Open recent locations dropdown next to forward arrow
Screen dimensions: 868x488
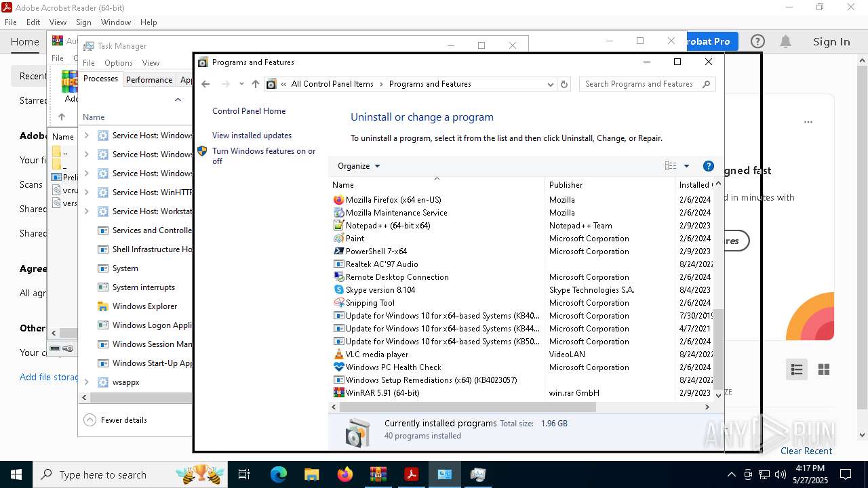coord(241,84)
